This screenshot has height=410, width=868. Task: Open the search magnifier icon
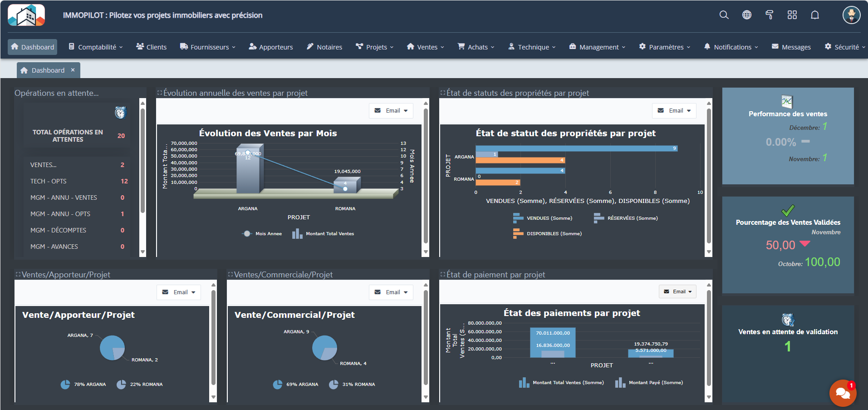pyautogui.click(x=724, y=15)
